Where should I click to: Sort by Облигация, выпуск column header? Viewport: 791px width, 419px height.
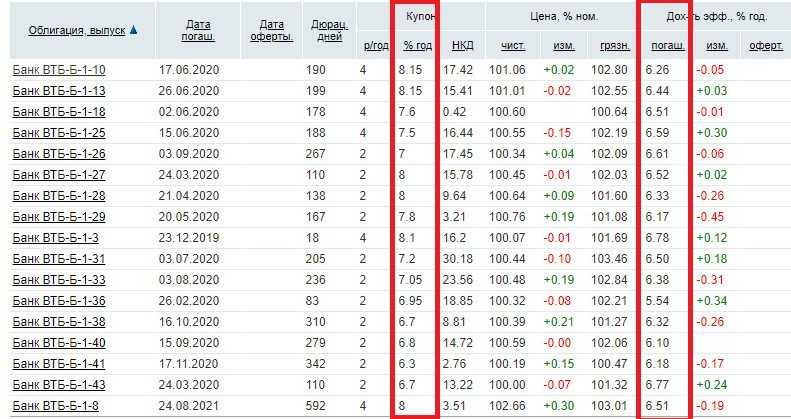(x=68, y=31)
